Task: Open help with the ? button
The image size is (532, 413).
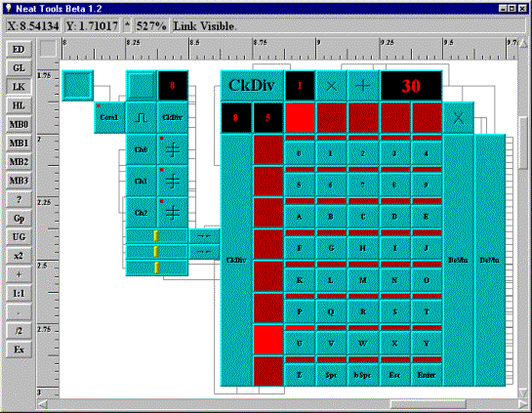Action: (19, 199)
